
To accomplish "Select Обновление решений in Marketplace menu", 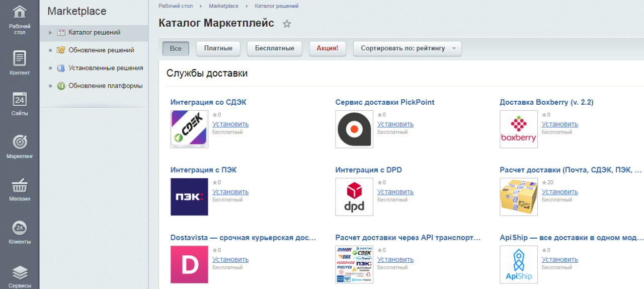I will [x=101, y=50].
